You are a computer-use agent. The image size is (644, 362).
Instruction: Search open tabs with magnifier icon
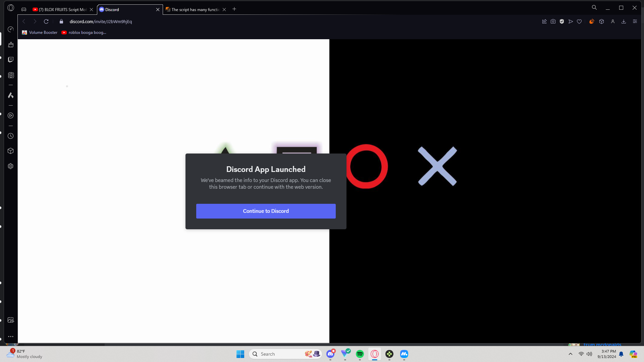(x=594, y=8)
